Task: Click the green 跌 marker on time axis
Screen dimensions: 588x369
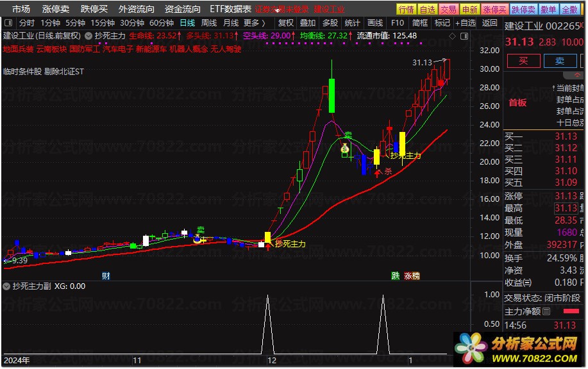Action: 395,276
